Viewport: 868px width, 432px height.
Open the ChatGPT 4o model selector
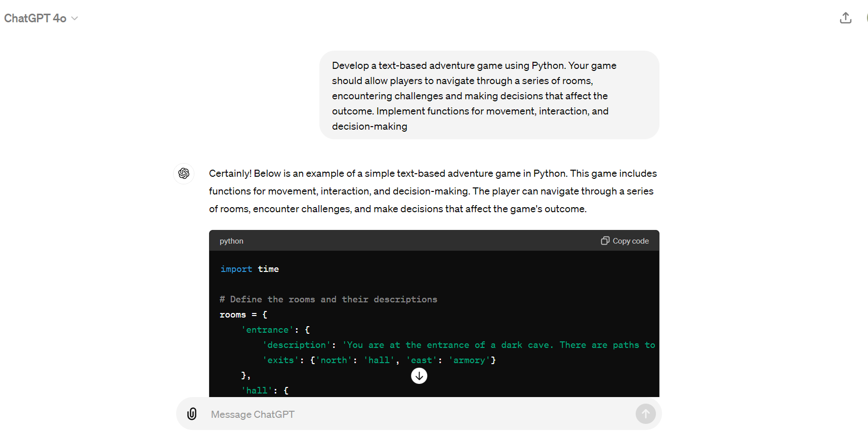click(x=35, y=18)
